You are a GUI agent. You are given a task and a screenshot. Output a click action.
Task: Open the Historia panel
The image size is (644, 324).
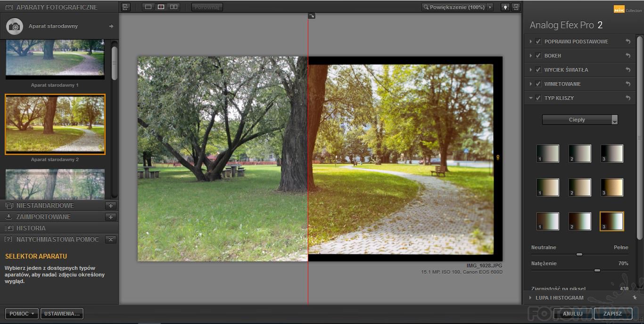pyautogui.click(x=31, y=228)
